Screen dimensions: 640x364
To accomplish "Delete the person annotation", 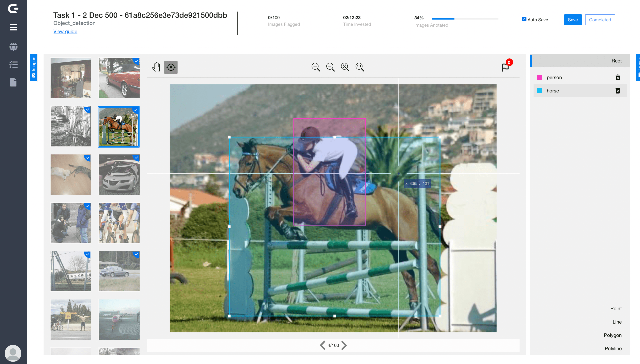I will point(618,78).
